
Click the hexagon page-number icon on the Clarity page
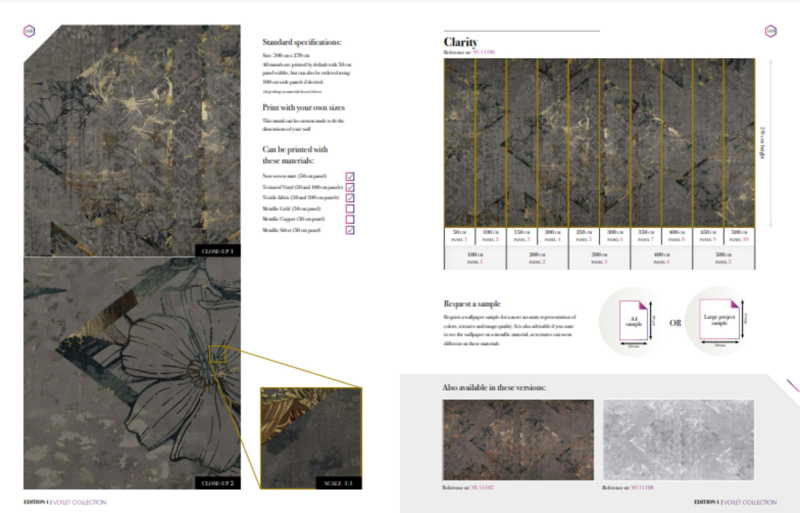[770, 31]
